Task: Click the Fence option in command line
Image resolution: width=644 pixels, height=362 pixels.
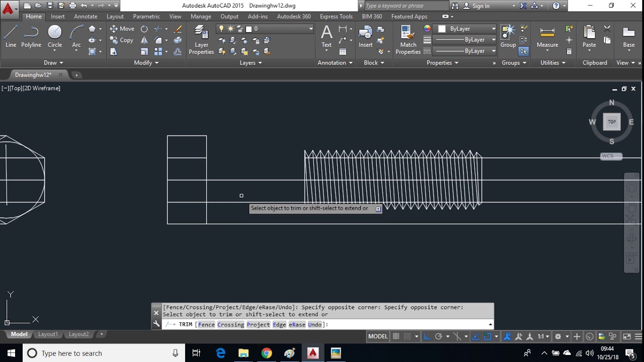Action: pyautogui.click(x=206, y=325)
